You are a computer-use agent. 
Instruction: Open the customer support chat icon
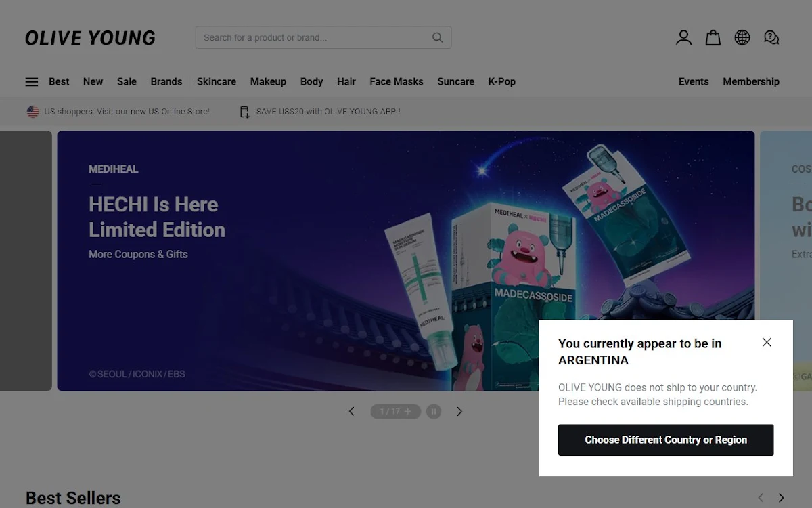771,38
